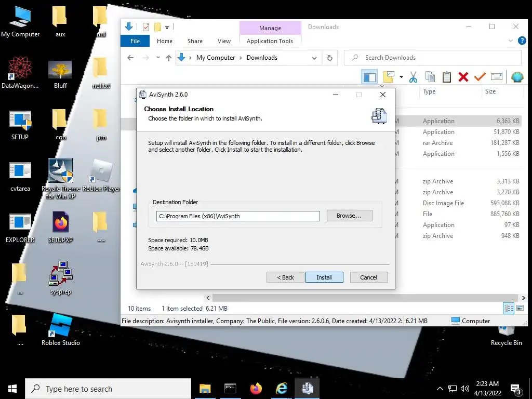Click the Type column header
This screenshot has height=399, width=532.
[450, 91]
